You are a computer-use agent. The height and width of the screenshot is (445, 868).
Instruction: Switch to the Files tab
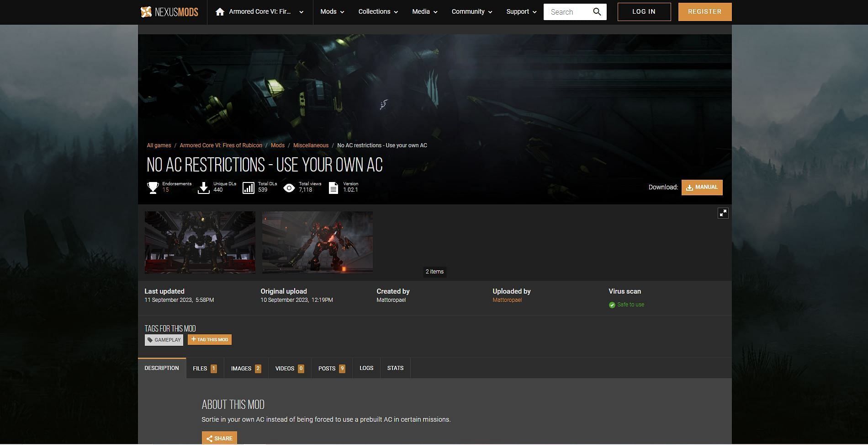tap(205, 368)
